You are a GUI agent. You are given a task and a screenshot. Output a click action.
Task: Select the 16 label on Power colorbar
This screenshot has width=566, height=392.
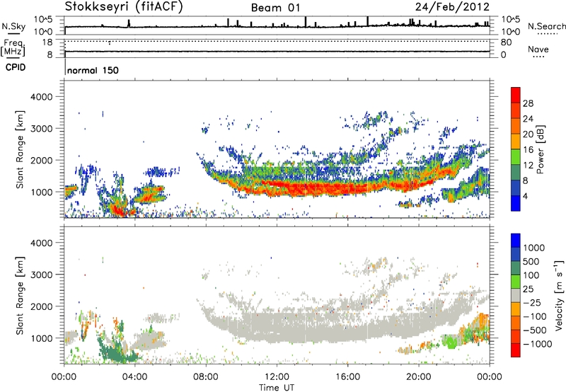(x=528, y=150)
